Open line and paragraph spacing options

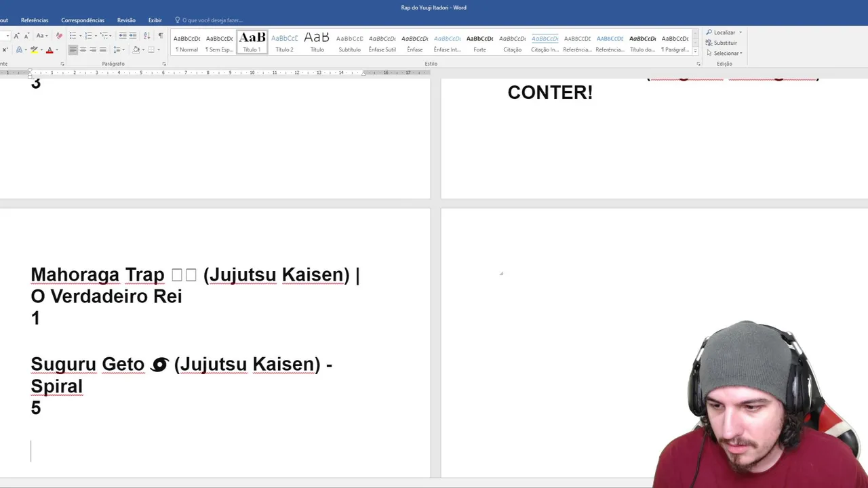[119, 49]
